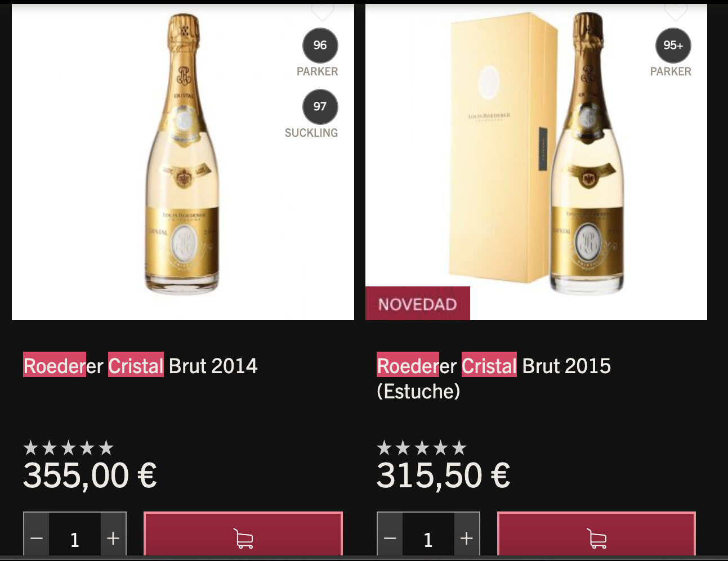
Task: Click star rating of Cristal Brut 2014
Action: coord(68,448)
